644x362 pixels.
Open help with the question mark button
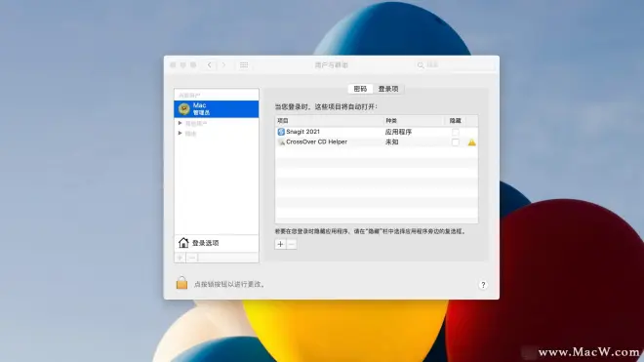[483, 285]
